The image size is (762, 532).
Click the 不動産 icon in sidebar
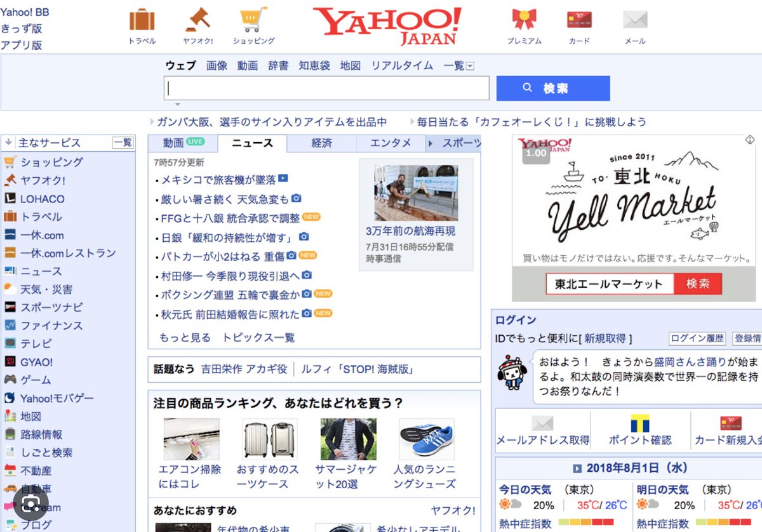pos(10,471)
